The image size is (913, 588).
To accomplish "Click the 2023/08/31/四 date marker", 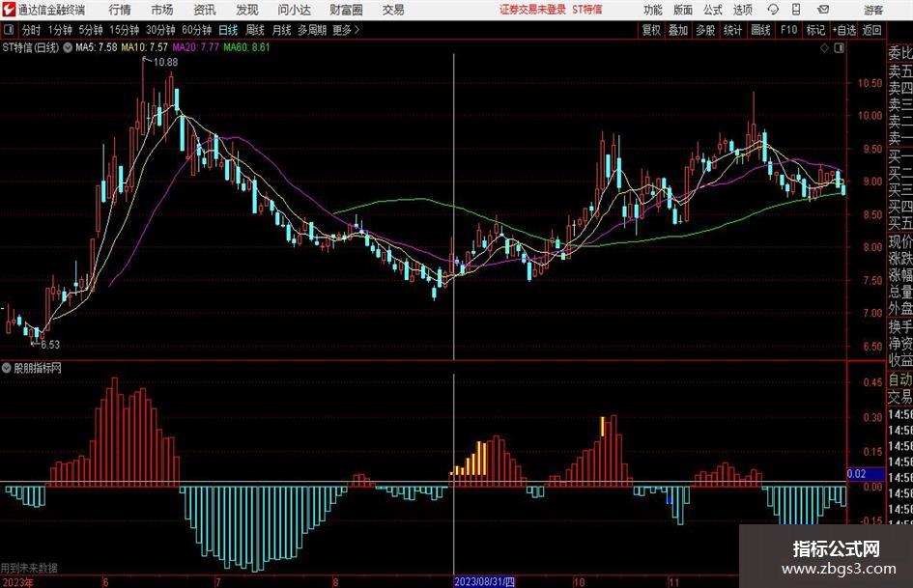I will coord(484,582).
